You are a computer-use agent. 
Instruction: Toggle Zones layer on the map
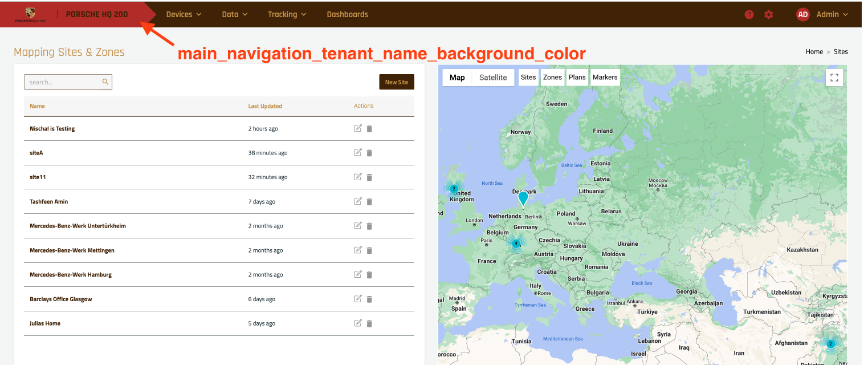[x=552, y=78]
